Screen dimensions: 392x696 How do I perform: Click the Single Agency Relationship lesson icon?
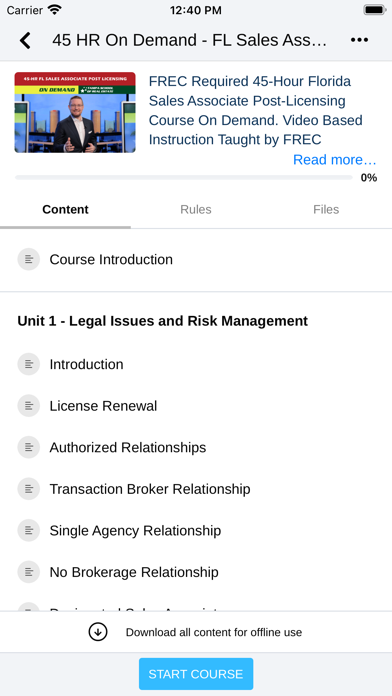[29, 530]
